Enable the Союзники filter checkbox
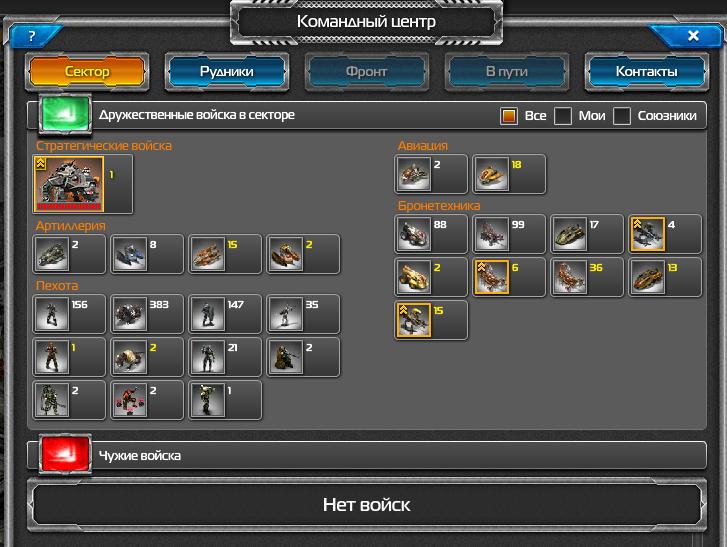 pos(622,116)
